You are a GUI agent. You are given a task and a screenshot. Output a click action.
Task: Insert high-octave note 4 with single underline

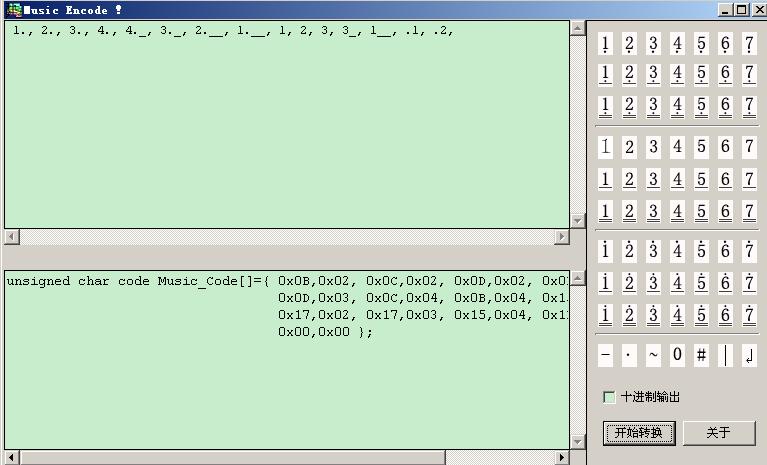pos(677,283)
